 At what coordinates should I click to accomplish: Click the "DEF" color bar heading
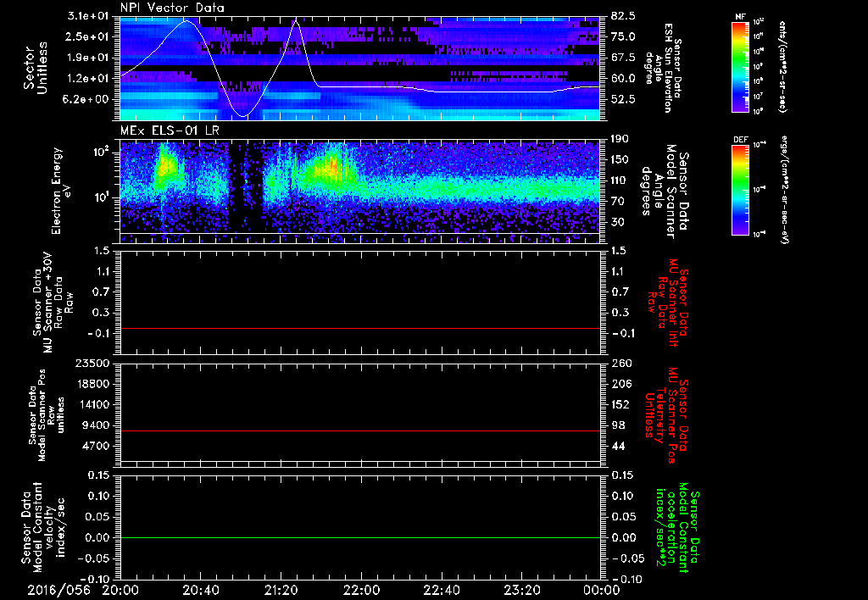point(741,140)
